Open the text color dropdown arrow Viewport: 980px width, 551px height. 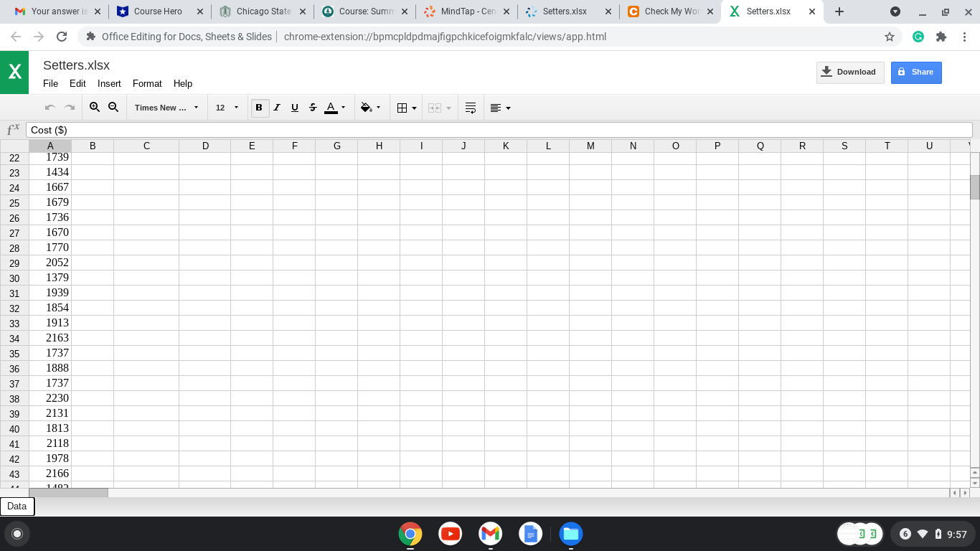(344, 108)
